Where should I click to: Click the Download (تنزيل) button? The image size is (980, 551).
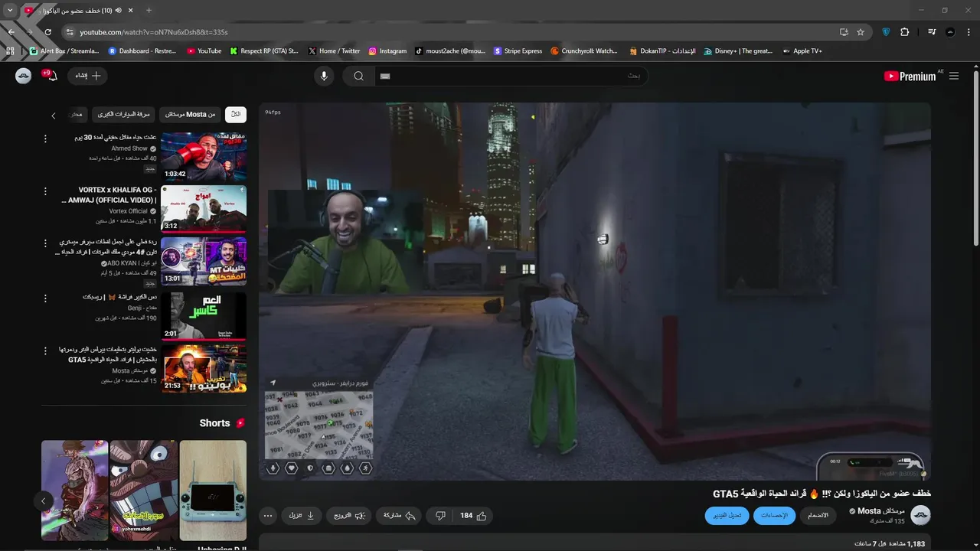point(302,516)
